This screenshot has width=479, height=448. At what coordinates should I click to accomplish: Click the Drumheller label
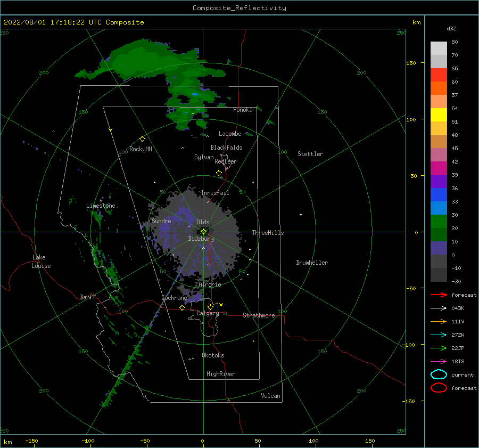(312, 263)
